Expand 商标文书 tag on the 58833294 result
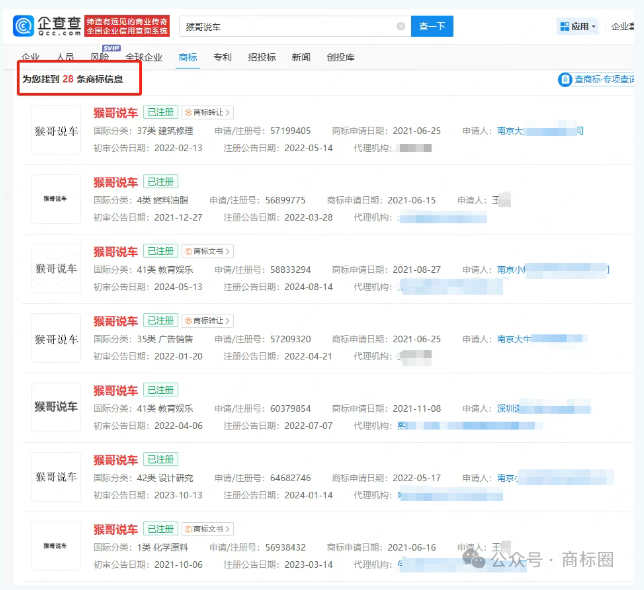This screenshot has width=644, height=590. click(207, 251)
